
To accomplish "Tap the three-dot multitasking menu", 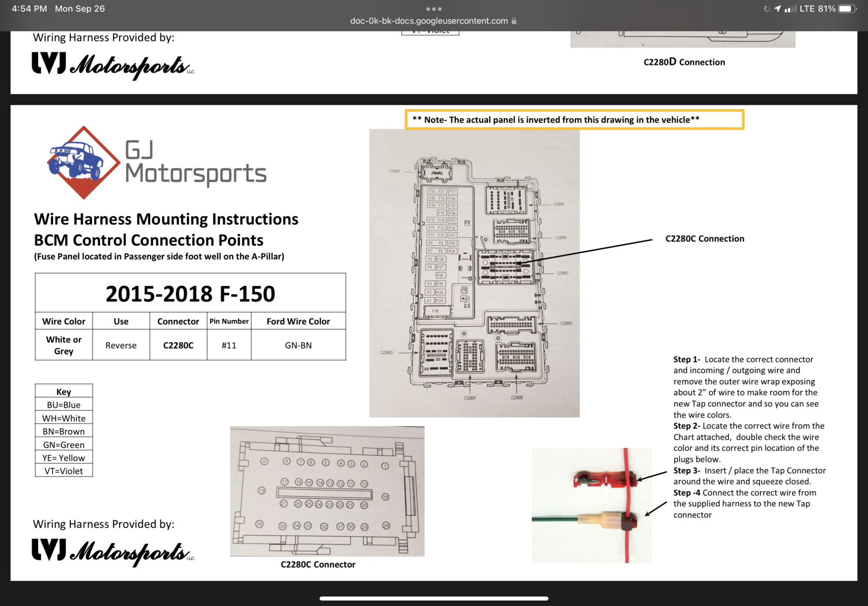I will click(x=434, y=9).
